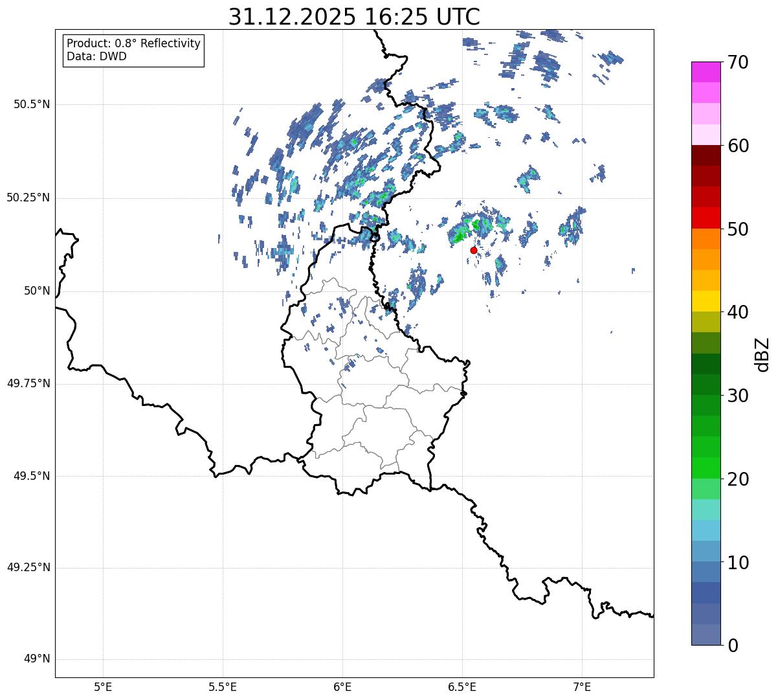The width and height of the screenshot is (778, 700).
Task: Click the colorbar tick label 50
Action: (739, 229)
